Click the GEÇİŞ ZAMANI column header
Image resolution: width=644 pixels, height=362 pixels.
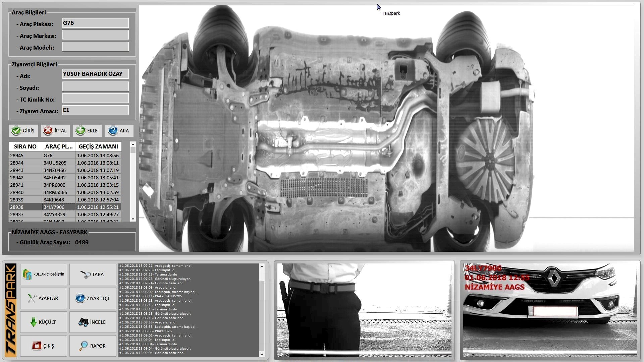98,146
